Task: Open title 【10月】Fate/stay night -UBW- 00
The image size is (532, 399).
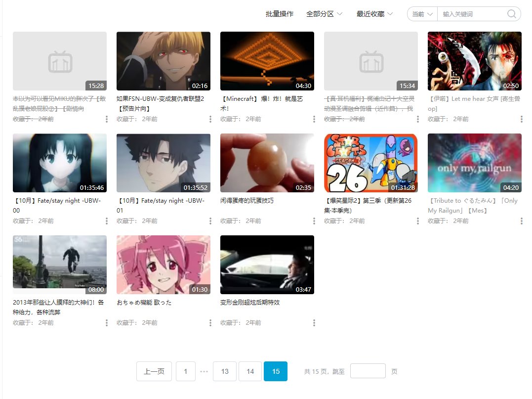Action: tap(57, 206)
